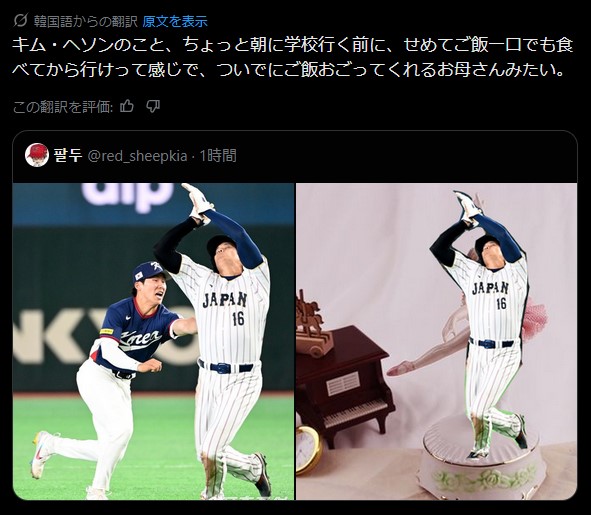Click the gold clock in the right photo
This screenshot has height=515, width=591.
pyautogui.click(x=307, y=449)
